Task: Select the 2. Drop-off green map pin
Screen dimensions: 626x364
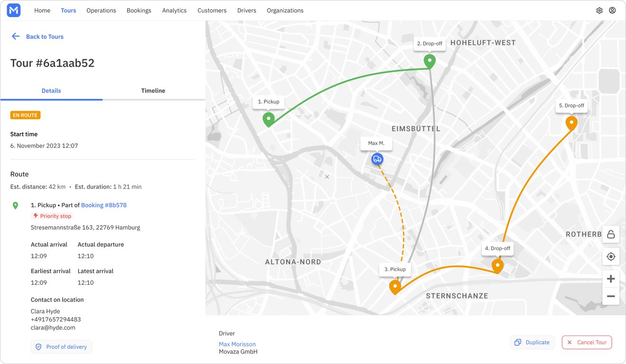Action: click(429, 62)
